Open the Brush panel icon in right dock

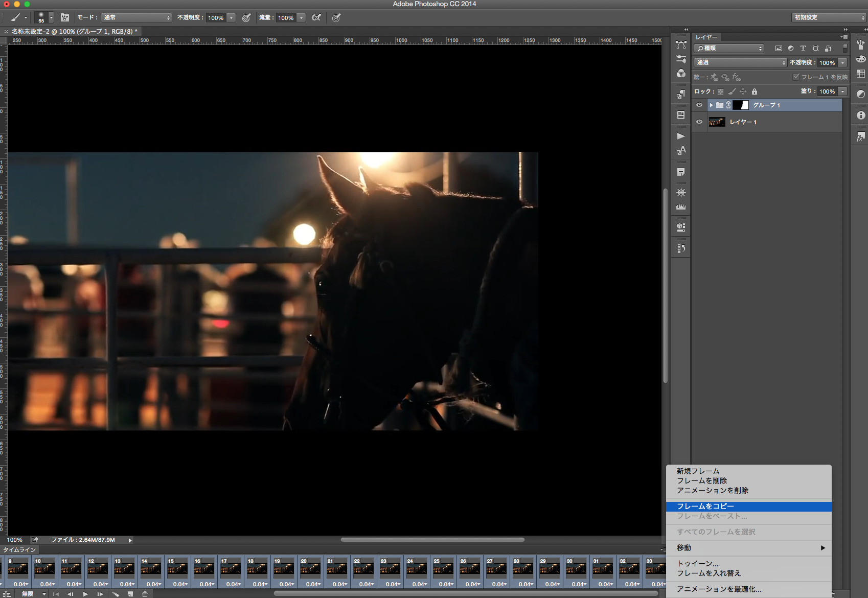coord(861,45)
